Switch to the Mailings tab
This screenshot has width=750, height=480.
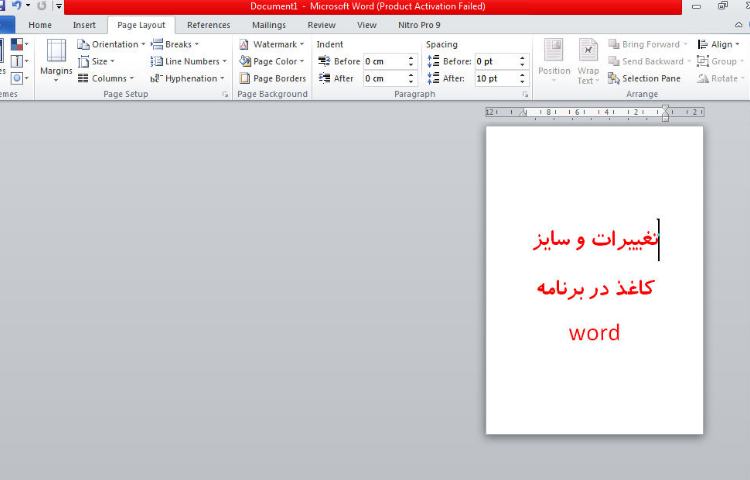[x=269, y=25]
